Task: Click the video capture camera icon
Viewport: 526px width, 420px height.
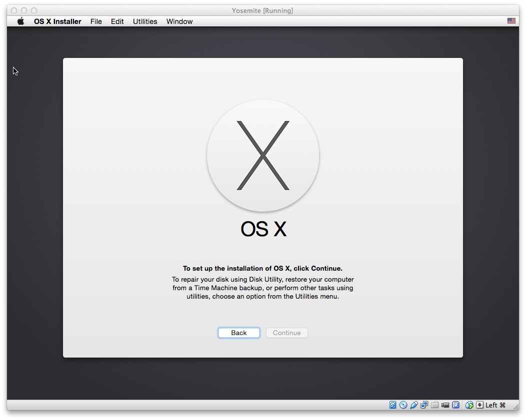Action: 445,405
